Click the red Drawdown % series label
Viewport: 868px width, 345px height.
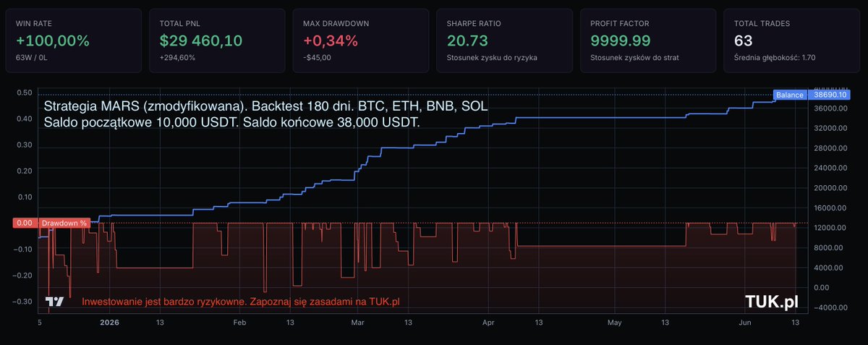coord(64,223)
